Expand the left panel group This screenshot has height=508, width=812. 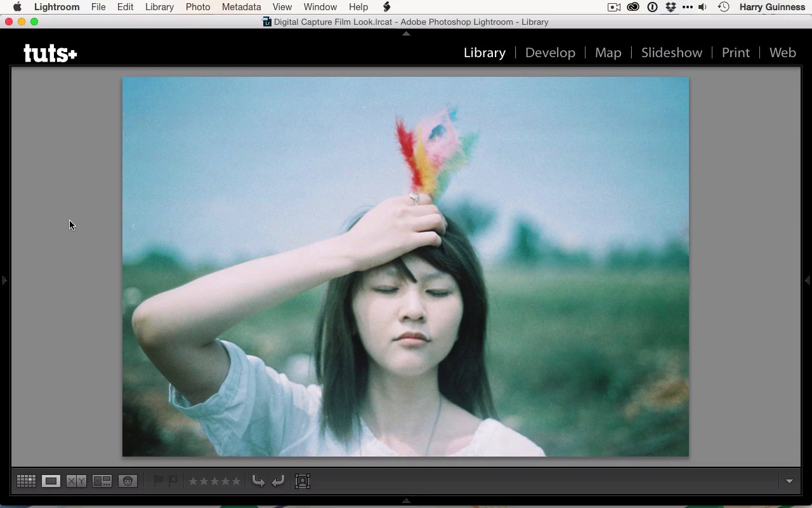coord(4,279)
